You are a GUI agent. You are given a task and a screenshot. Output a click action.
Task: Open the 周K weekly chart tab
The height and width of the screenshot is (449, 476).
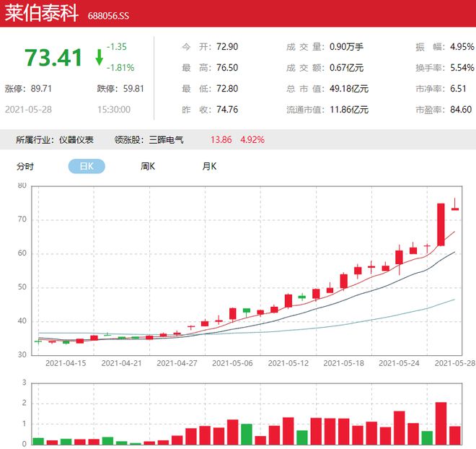coord(148,166)
